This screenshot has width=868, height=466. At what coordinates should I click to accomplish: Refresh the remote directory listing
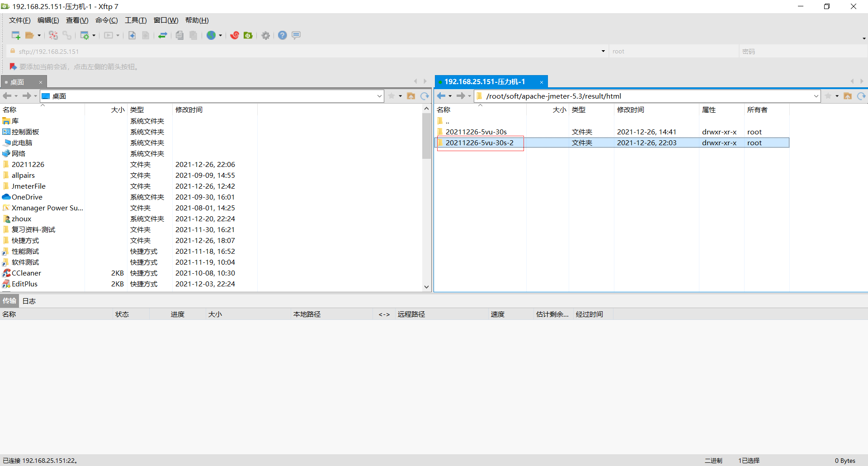tap(861, 96)
